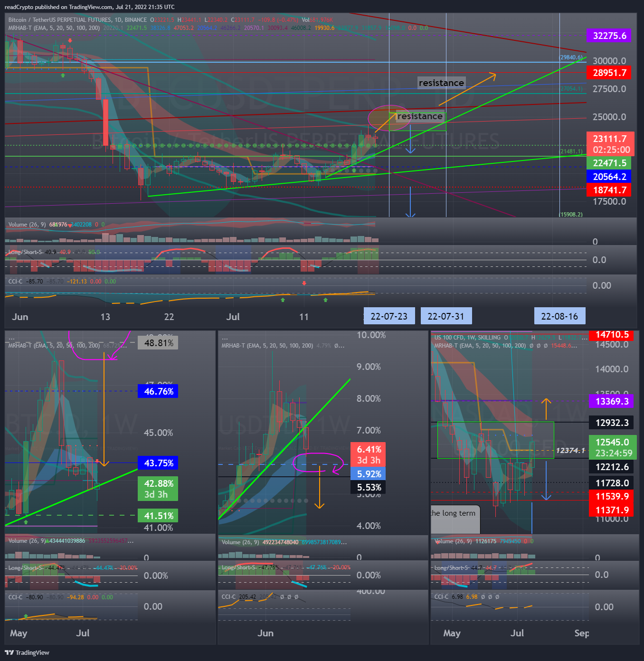
Task: Select the lower resistance label near 25000
Action: (420, 116)
